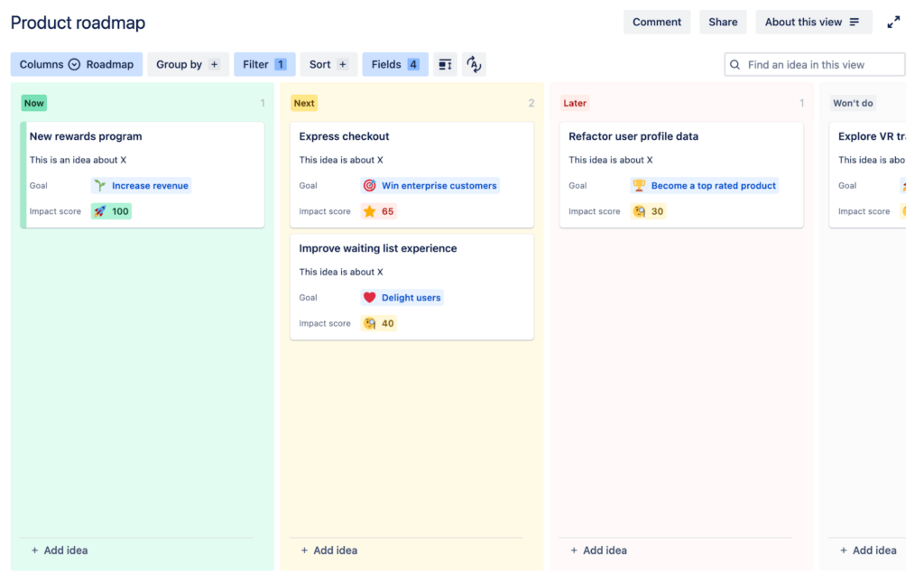Click Add idea in the Later column
Viewport: 924px width, 583px height.
[x=597, y=550]
